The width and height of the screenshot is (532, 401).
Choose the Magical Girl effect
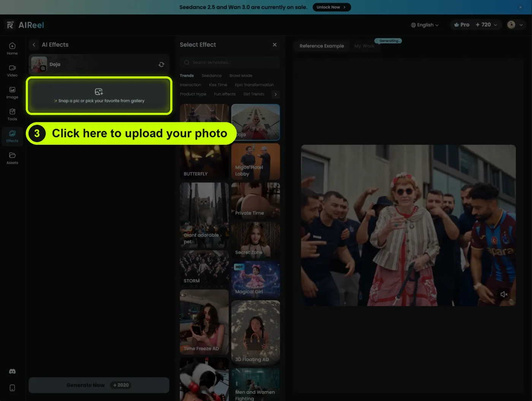(256, 279)
